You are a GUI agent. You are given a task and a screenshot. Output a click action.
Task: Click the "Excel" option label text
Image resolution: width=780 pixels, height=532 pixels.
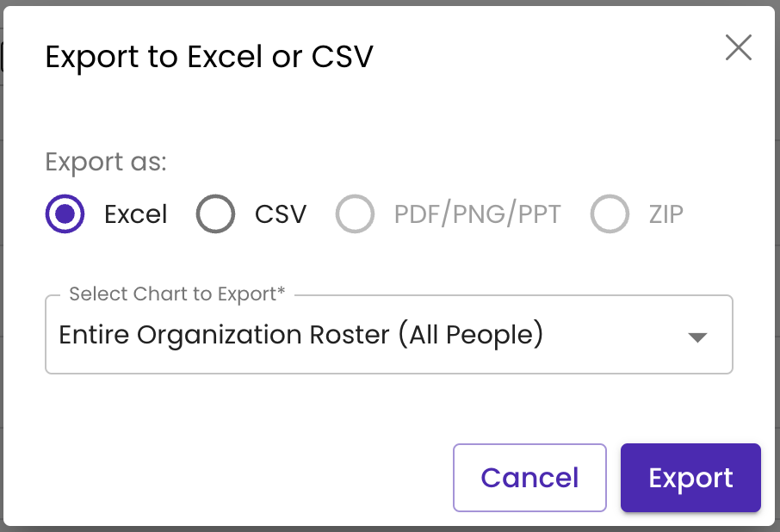click(136, 214)
